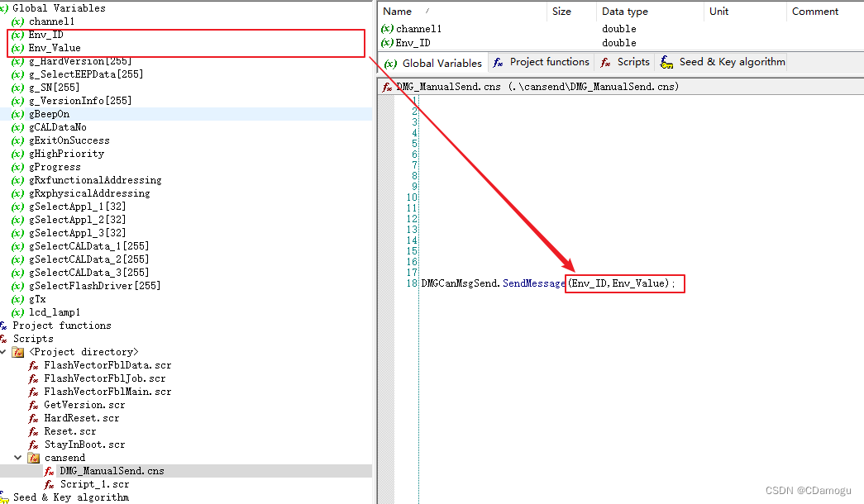Click the fx icon in DMG_ManualSend.cns editor header
864x504 pixels.
pos(389,85)
